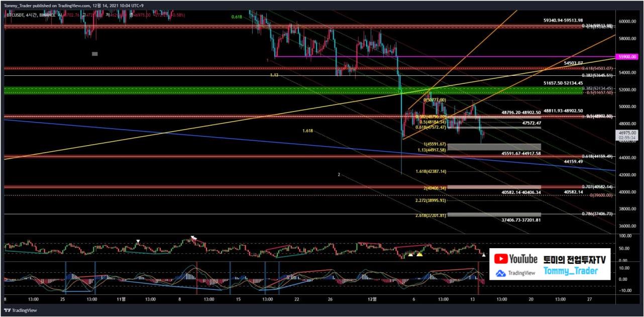Screen dimensions: 644x317
Task: Click the "12월" month label on time axis
Action: click(372, 298)
